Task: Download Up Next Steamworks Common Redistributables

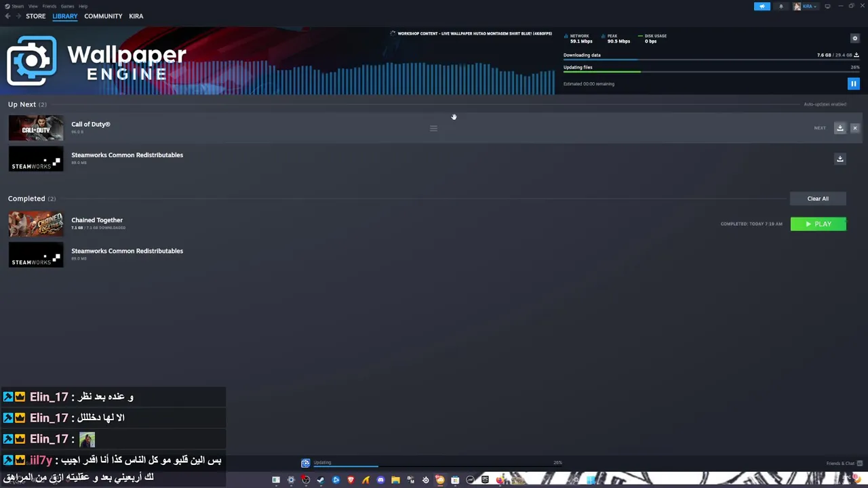Action: coord(840,159)
